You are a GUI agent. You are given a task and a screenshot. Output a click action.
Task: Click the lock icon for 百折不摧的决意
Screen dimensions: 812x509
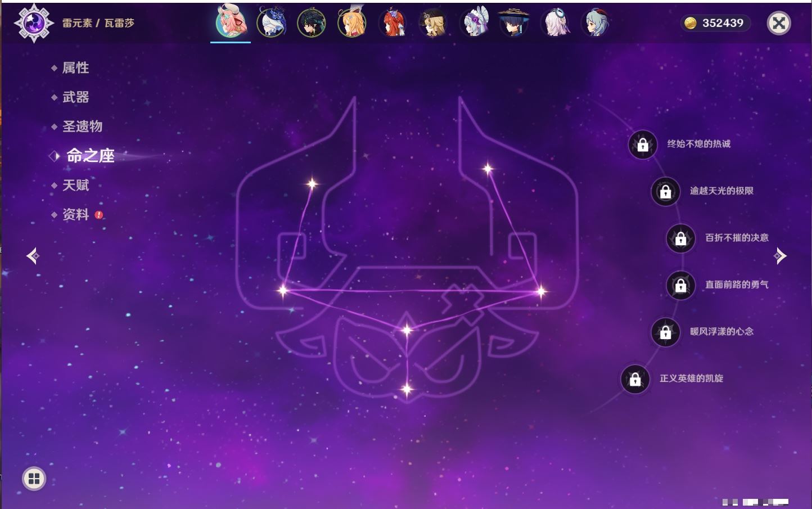tap(680, 238)
